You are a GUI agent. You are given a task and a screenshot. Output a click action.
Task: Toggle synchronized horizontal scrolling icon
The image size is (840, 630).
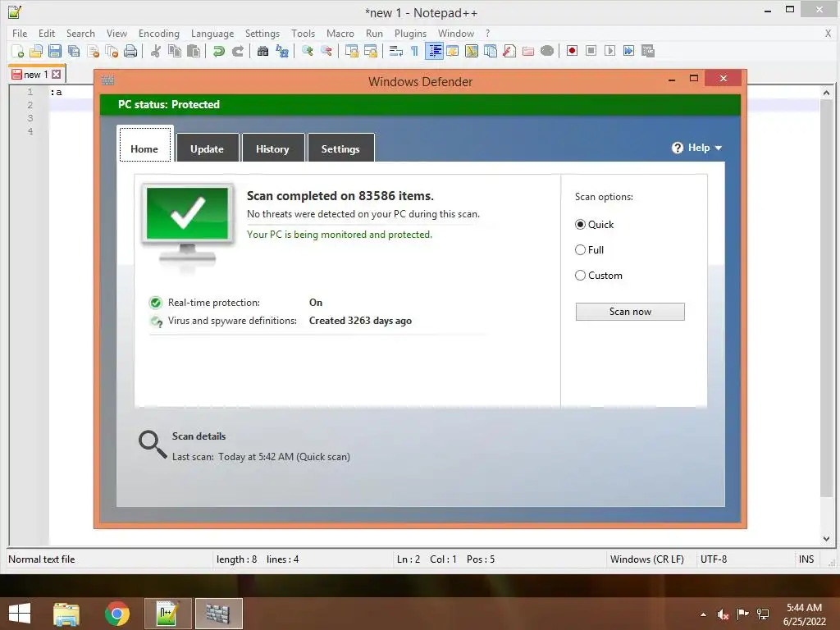(x=370, y=51)
